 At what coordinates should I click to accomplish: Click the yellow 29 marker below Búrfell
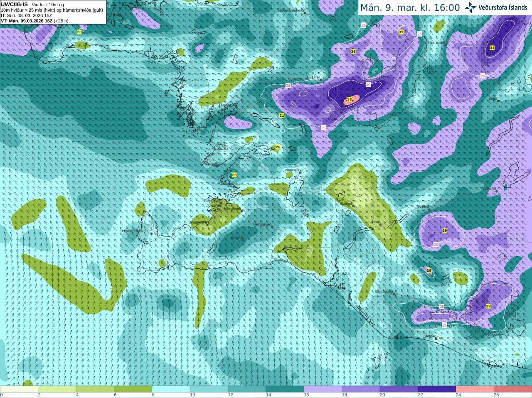[x=445, y=231]
